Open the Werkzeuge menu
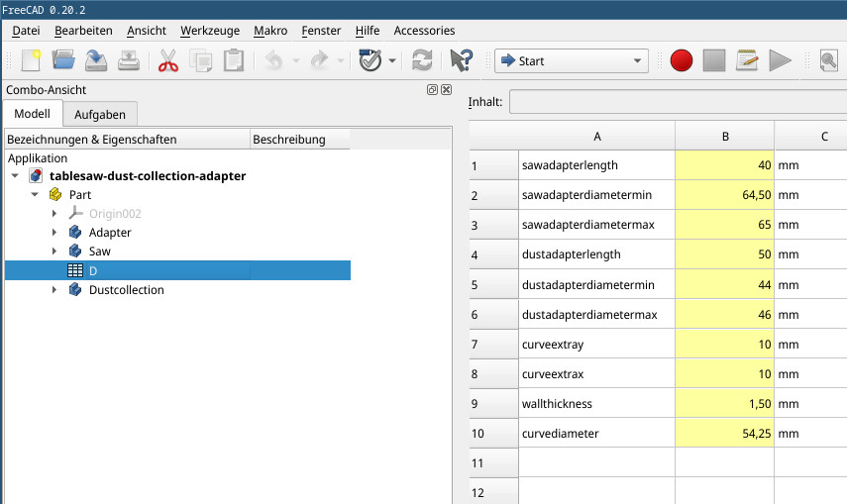Screen dimensions: 847x504 209,31
